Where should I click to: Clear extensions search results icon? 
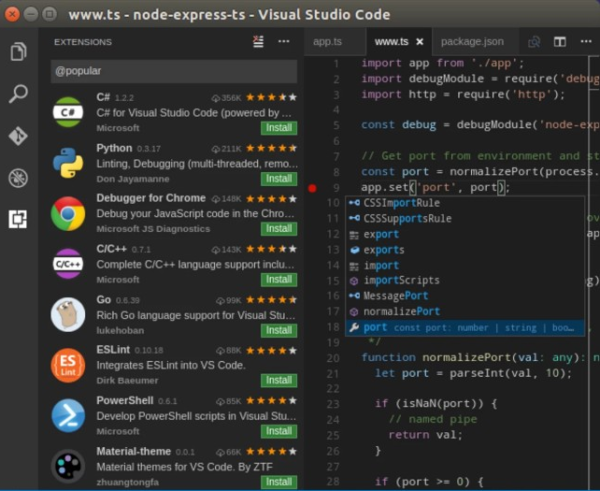[258, 41]
